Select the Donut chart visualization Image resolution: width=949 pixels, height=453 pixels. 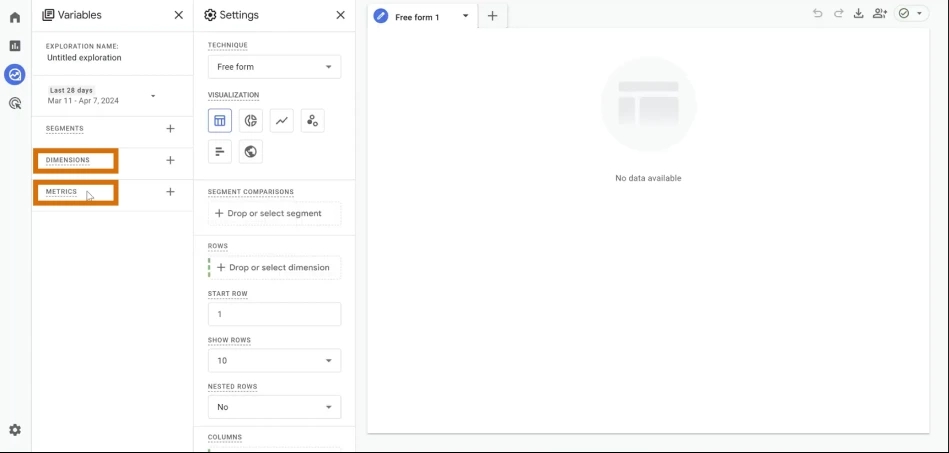[251, 121]
